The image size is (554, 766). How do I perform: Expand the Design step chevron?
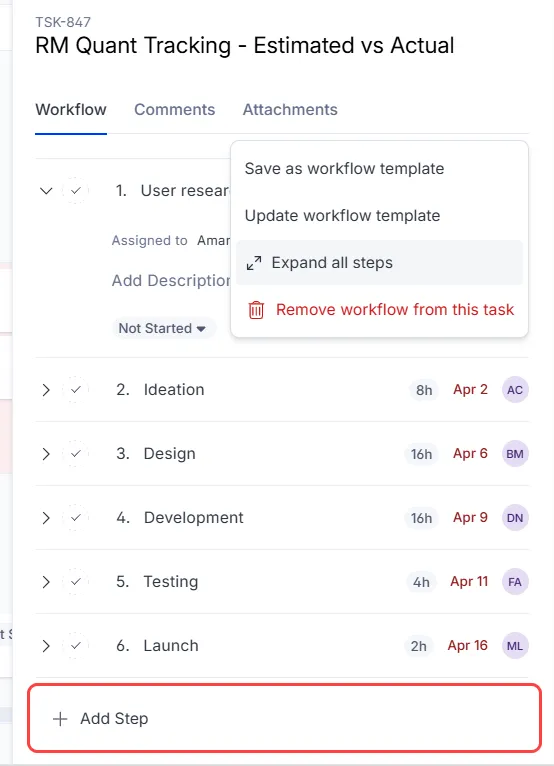pyautogui.click(x=46, y=454)
